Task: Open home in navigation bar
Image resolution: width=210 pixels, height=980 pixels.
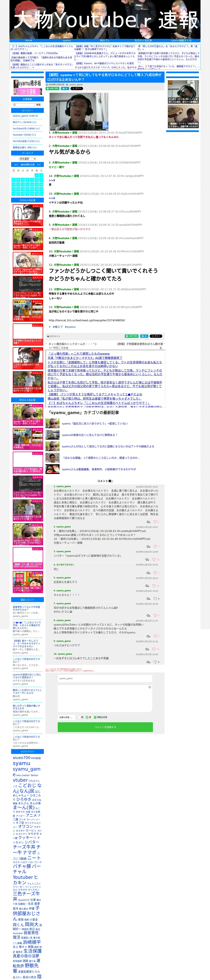Action: [29, 40]
